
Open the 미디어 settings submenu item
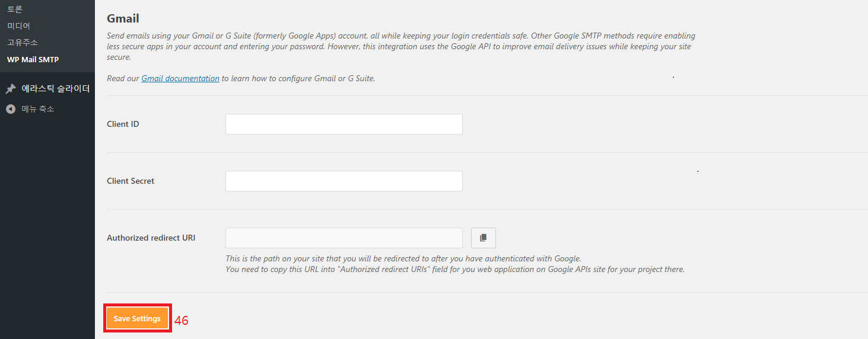click(x=18, y=26)
